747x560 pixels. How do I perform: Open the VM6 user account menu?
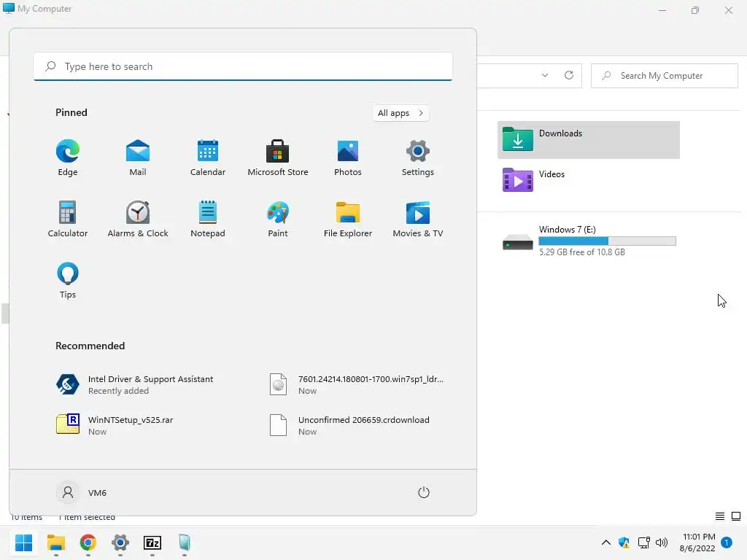click(82, 492)
